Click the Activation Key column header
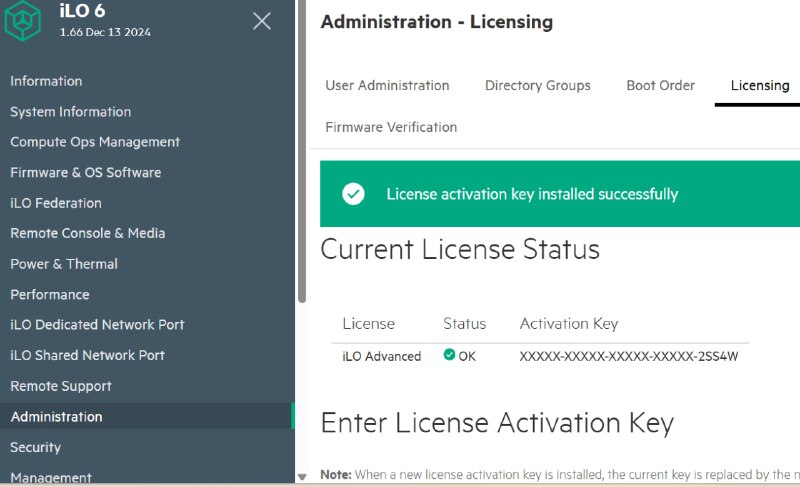The image size is (800, 487). [x=569, y=323]
